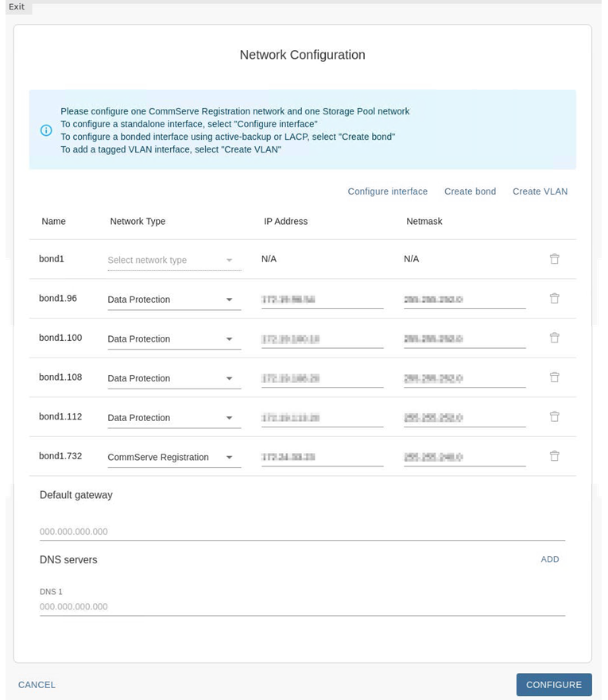Click the Create VLAN link
This screenshot has height=700, width=608.
[x=540, y=191]
